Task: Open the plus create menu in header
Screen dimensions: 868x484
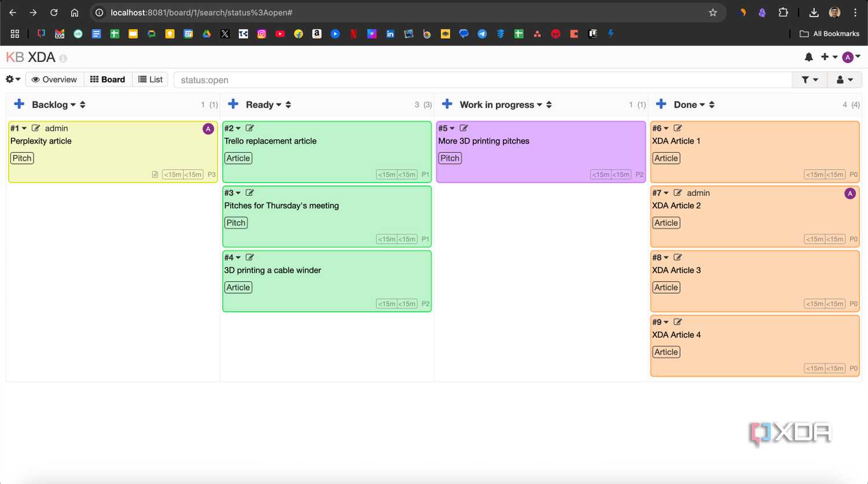Action: pos(829,57)
